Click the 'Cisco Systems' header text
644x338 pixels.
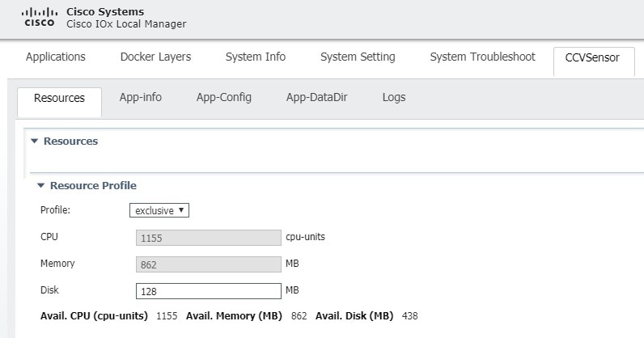point(105,11)
